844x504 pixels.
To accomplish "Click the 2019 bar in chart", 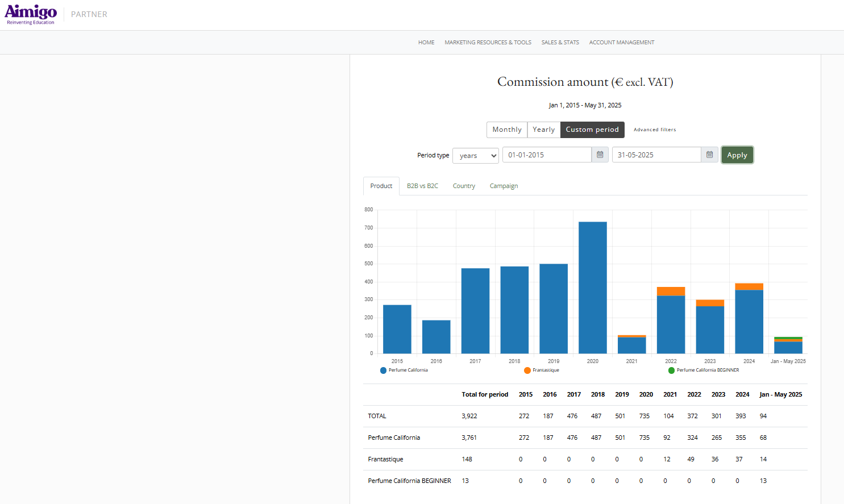I will click(554, 309).
